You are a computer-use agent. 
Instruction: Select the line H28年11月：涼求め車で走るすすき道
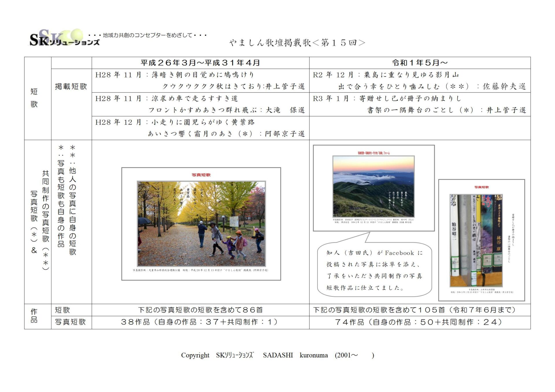click(x=167, y=99)
